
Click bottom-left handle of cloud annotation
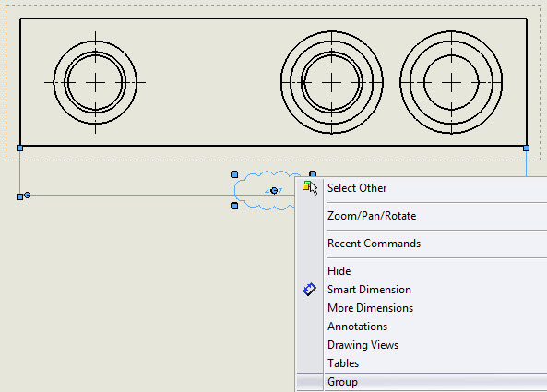(234, 206)
